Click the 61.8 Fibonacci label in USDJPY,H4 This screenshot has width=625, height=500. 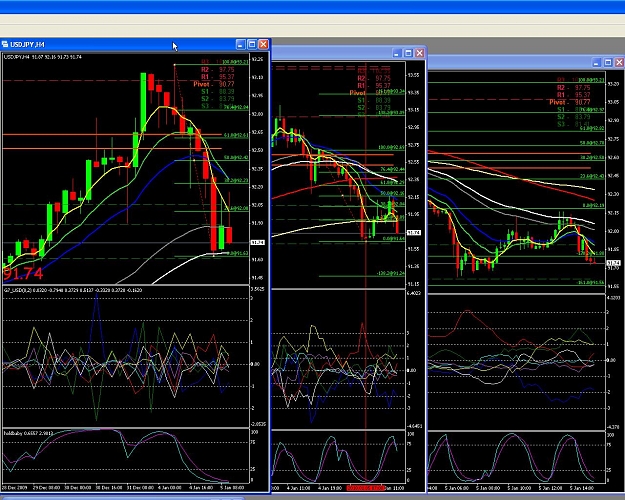tap(236, 135)
